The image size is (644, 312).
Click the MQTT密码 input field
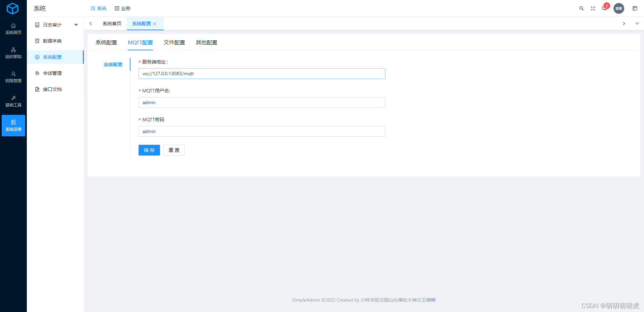(262, 131)
